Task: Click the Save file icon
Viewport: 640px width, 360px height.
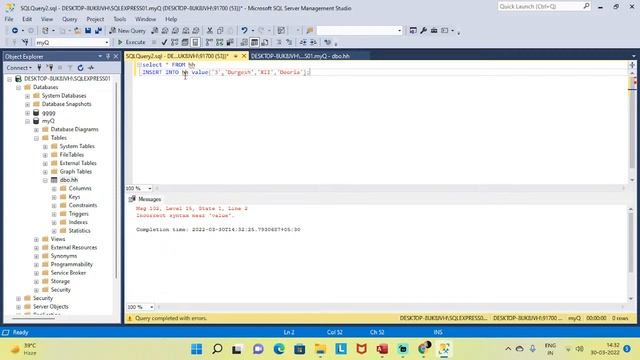Action: click(88, 31)
